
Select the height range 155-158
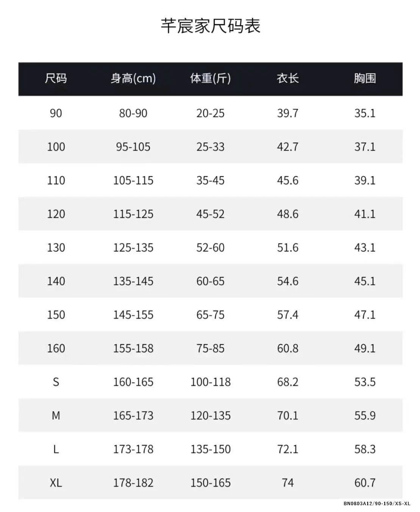(x=133, y=348)
